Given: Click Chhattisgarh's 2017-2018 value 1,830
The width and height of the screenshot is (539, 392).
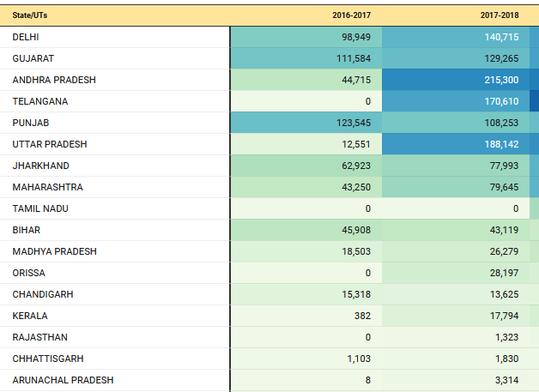Looking at the screenshot, I should pyautogui.click(x=506, y=359).
